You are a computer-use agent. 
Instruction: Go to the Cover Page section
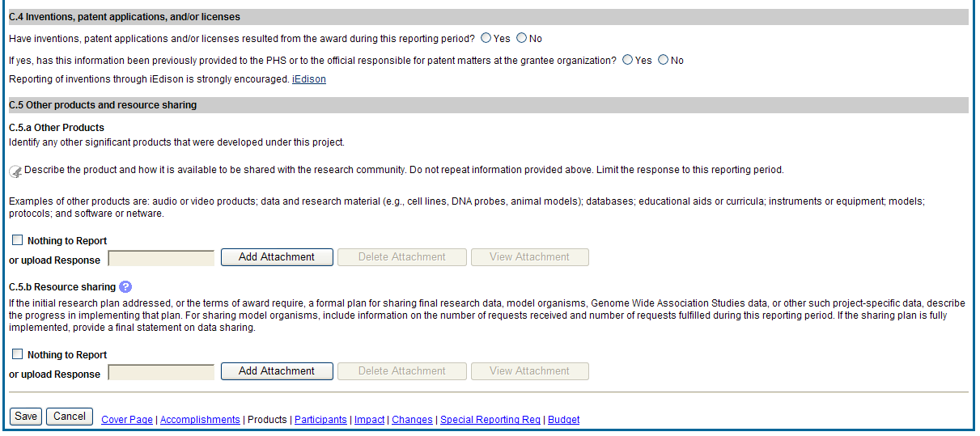coord(127,420)
